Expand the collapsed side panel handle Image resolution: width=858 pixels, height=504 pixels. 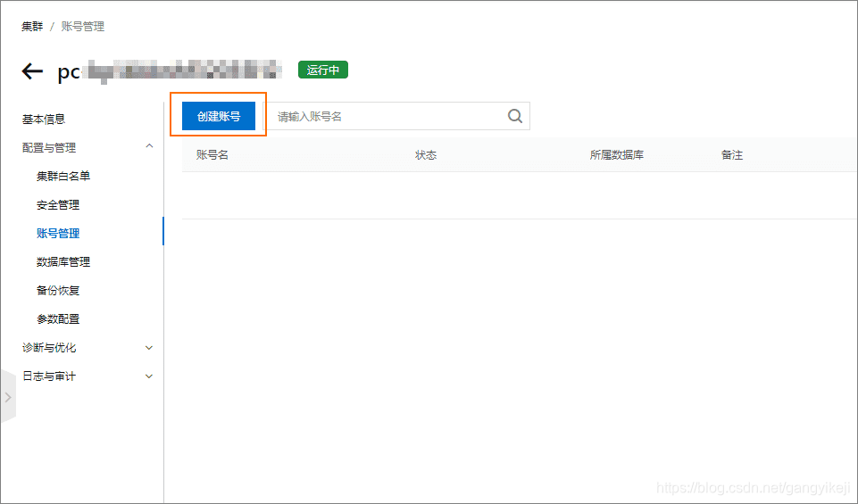[8, 397]
